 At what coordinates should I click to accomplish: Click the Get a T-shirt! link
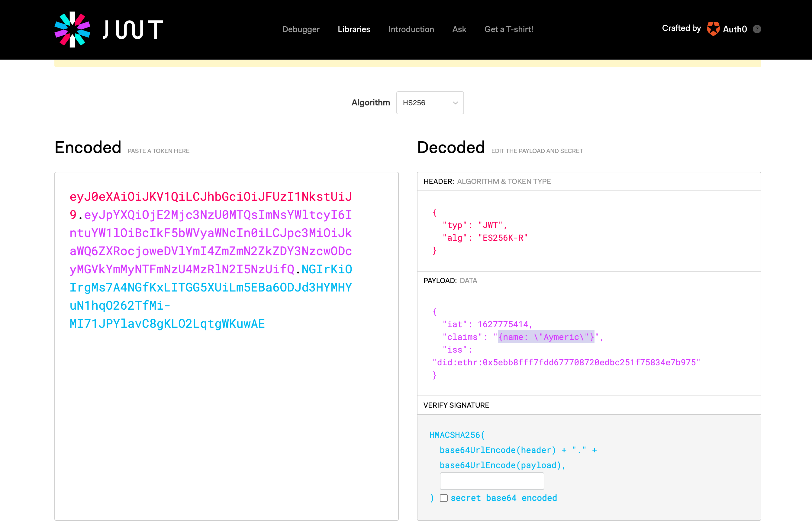pos(508,29)
